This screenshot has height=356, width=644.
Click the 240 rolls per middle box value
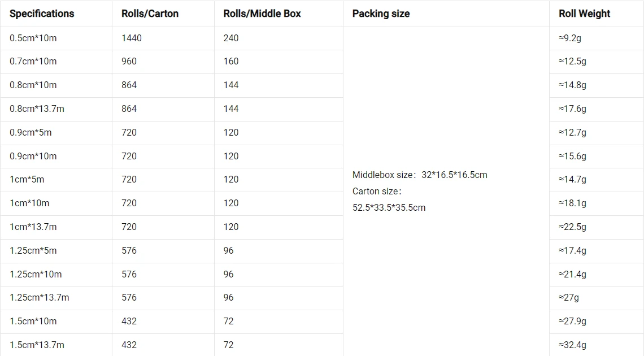pyautogui.click(x=231, y=38)
